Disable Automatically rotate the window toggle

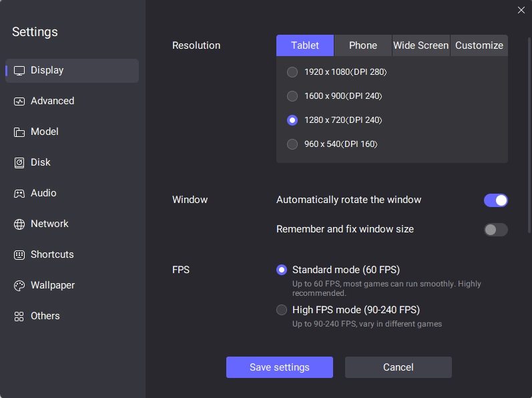(x=496, y=200)
